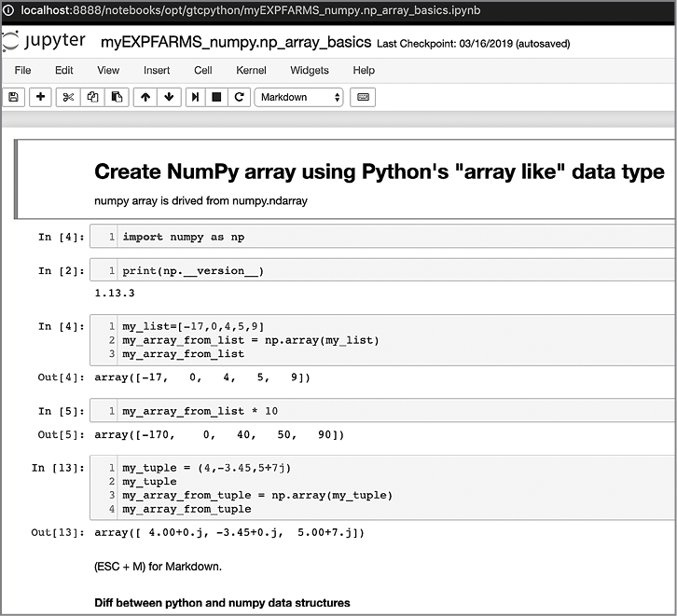Restart the kernel with circular arrow icon
Screen dimensions: 677x616
coord(240,97)
